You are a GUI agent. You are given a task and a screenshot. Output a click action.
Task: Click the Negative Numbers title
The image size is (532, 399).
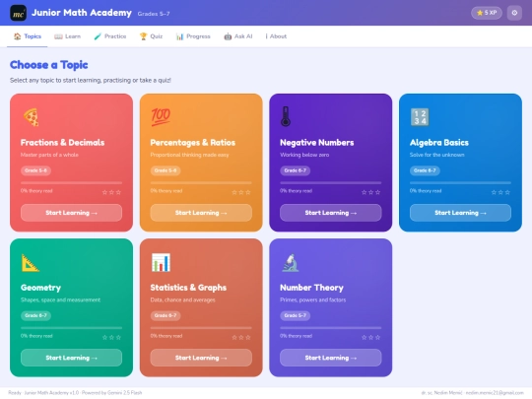[x=317, y=143]
